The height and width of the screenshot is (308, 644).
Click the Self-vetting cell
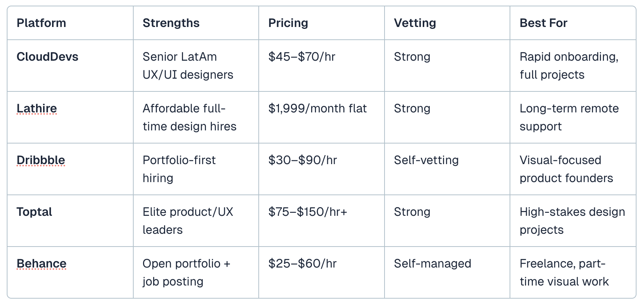(426, 160)
